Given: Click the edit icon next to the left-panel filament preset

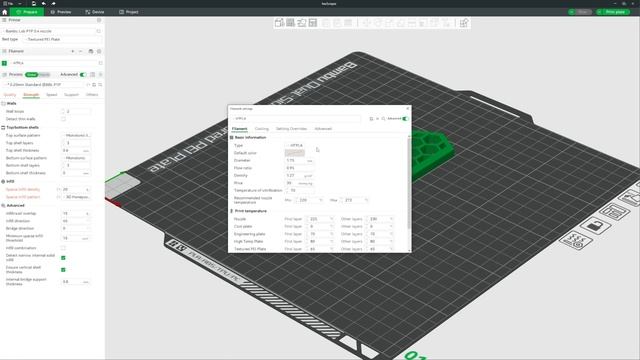Looking at the screenshot, I should point(100,63).
